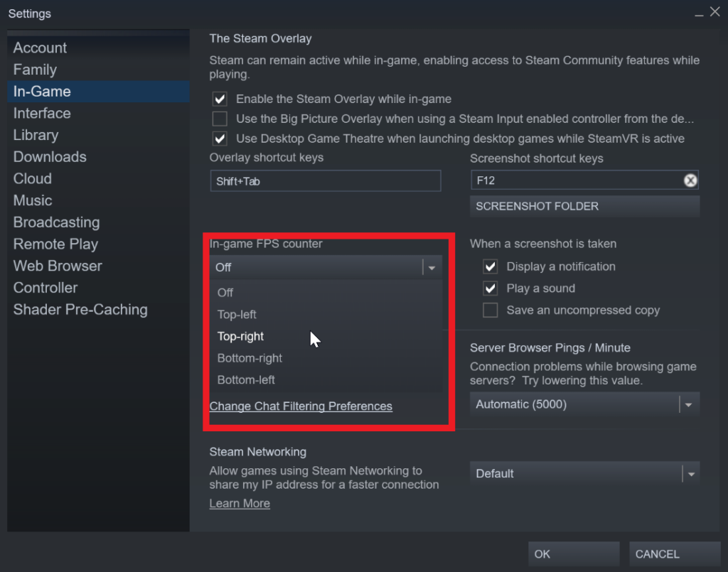Viewport: 728px width, 572px height.
Task: Click the Learn More link
Action: pyautogui.click(x=240, y=503)
